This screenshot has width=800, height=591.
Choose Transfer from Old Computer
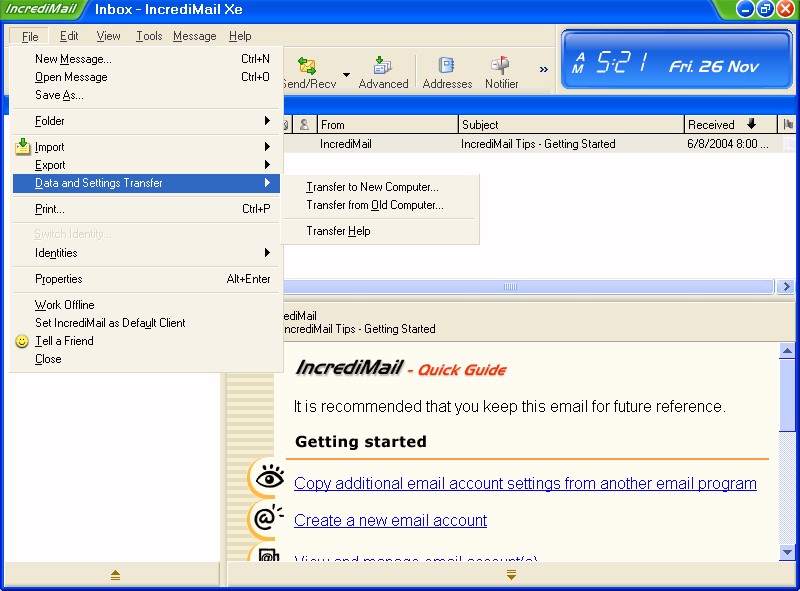(375, 205)
